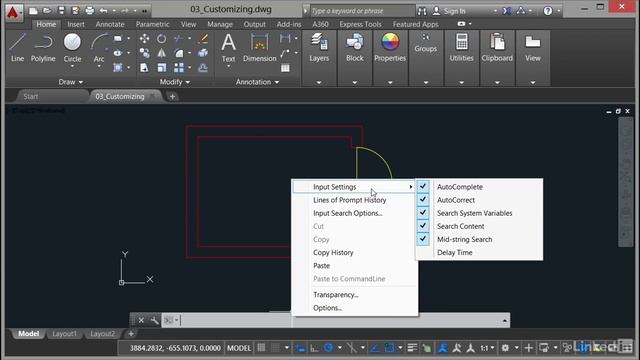640x360 pixels.
Task: Open the Circle tool flyout arrow
Action: (x=72, y=67)
